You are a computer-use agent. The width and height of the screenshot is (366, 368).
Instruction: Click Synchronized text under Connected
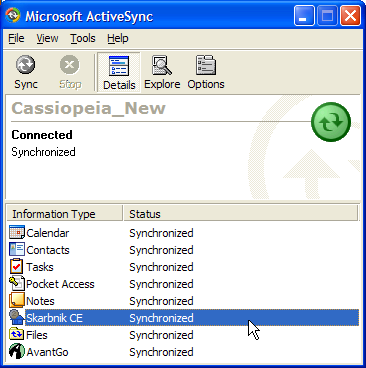tap(43, 152)
